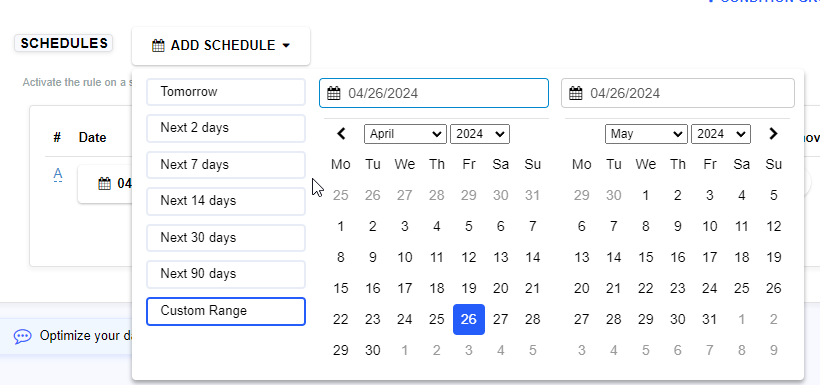The image size is (820, 385).
Task: Select the Custom Range option
Action: (226, 311)
